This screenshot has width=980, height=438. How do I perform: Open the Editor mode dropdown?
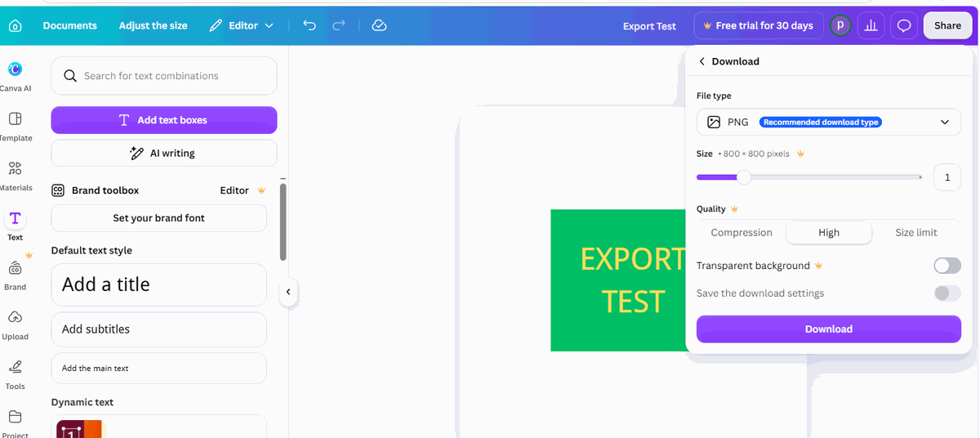click(241, 25)
